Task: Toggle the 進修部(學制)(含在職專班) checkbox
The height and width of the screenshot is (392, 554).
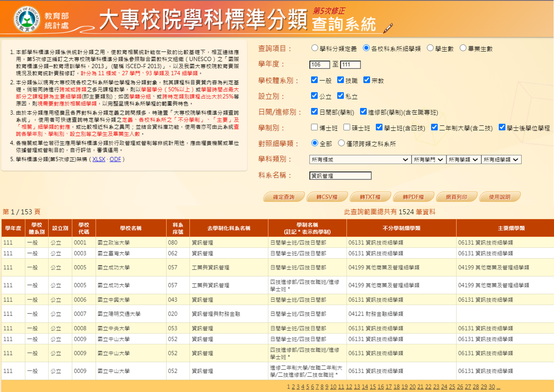Action: (x=363, y=112)
